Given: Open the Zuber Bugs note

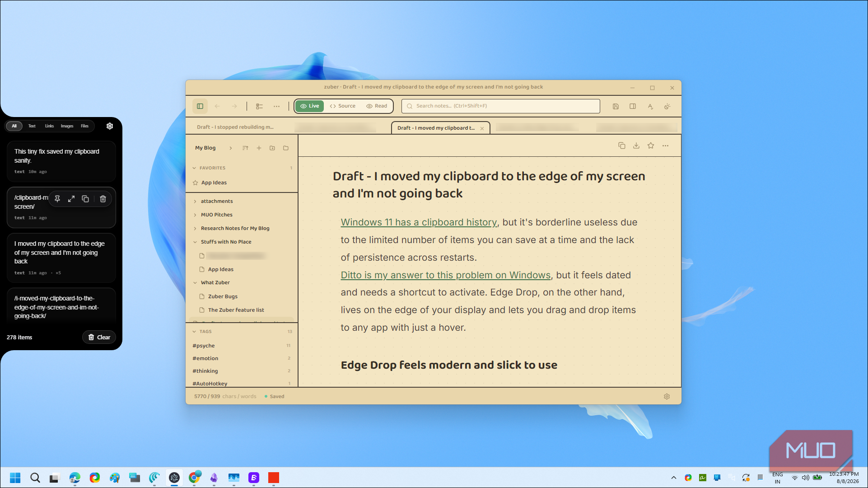Looking at the screenshot, I should point(223,297).
